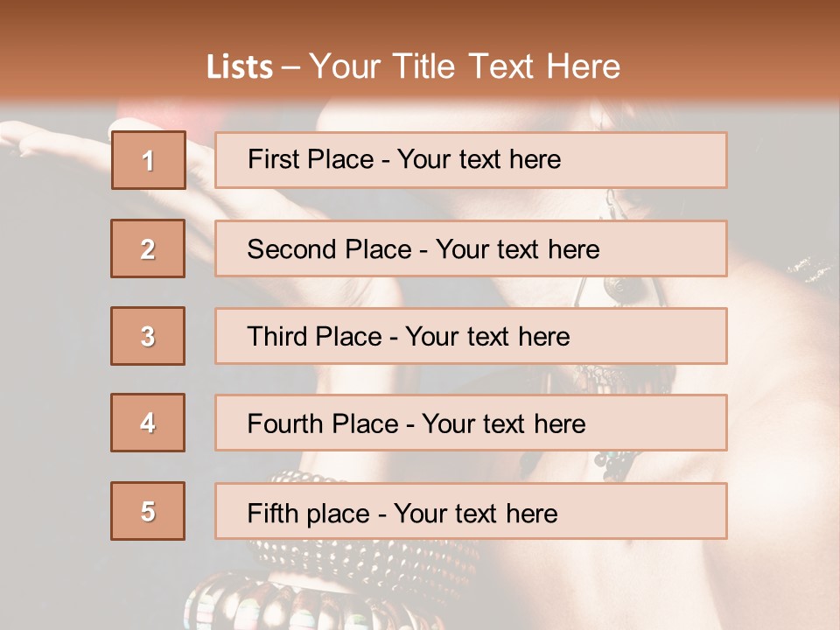
Task: Select the "First Place" text box
Action: (471, 160)
